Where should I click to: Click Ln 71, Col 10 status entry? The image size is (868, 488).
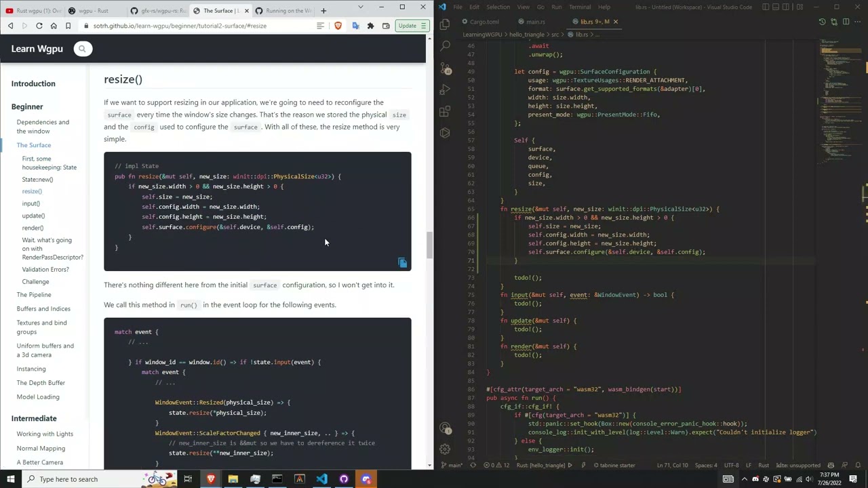coord(673,465)
